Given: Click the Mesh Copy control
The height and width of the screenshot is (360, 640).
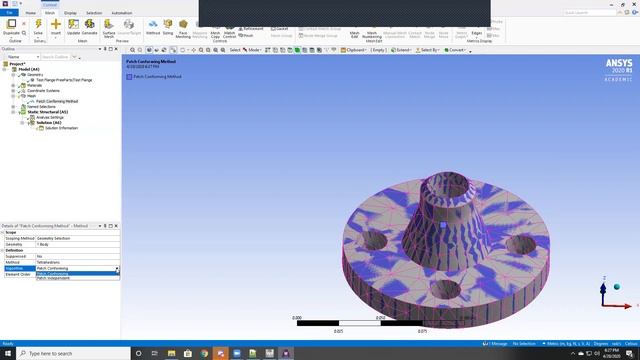Looking at the screenshot, I should [215, 34].
